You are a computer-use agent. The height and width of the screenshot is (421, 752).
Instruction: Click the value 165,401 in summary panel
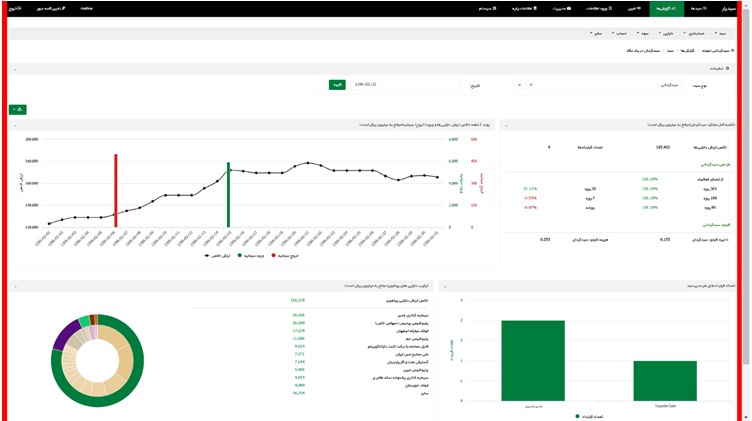tap(663, 147)
